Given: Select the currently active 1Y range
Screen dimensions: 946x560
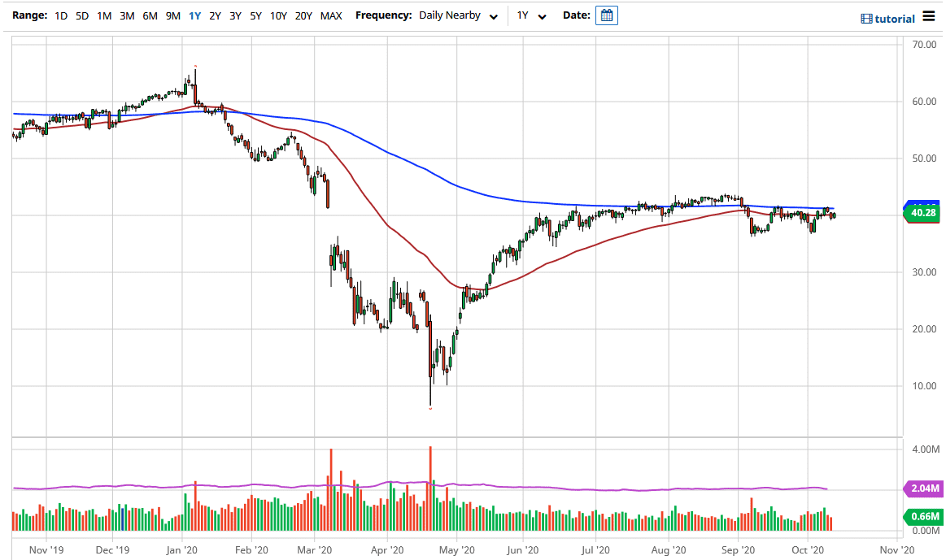Looking at the screenshot, I should tap(194, 15).
